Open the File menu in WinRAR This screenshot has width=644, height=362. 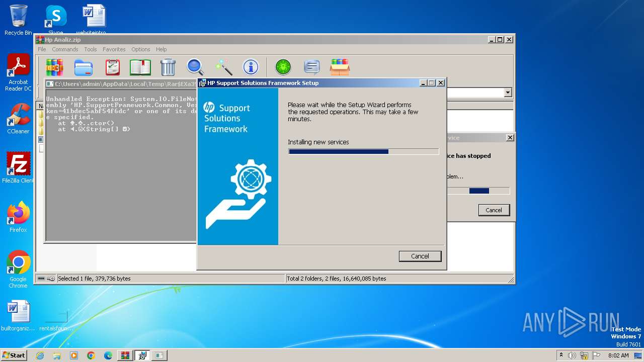pos(42,49)
